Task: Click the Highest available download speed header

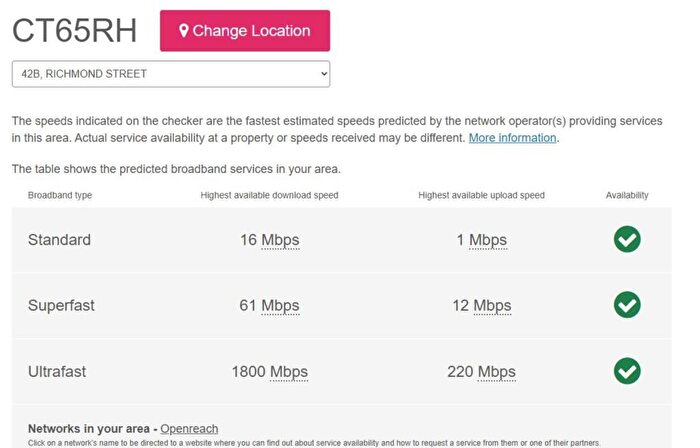Action: click(x=269, y=195)
